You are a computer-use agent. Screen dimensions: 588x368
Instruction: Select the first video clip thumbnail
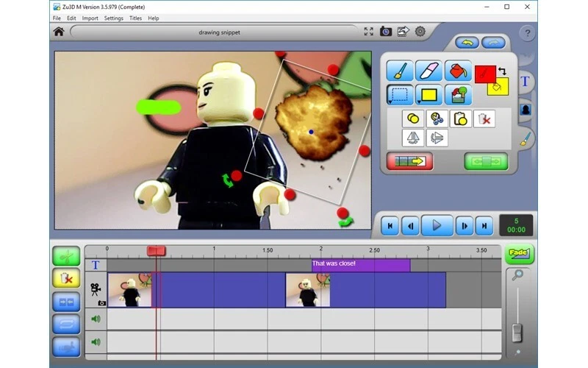(130, 290)
